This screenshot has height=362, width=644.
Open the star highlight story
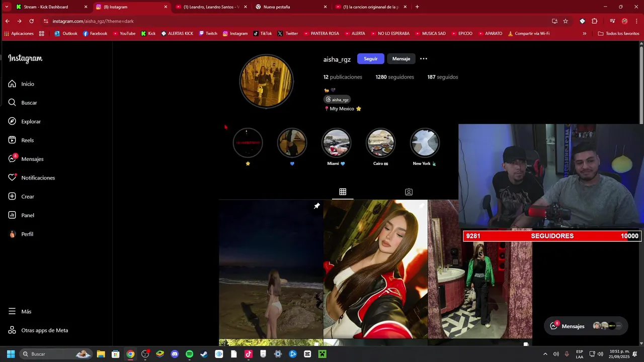pos(248,143)
